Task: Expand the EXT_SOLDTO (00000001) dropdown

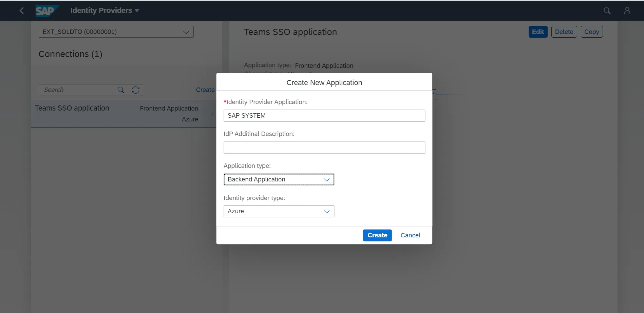Action: 186,32
